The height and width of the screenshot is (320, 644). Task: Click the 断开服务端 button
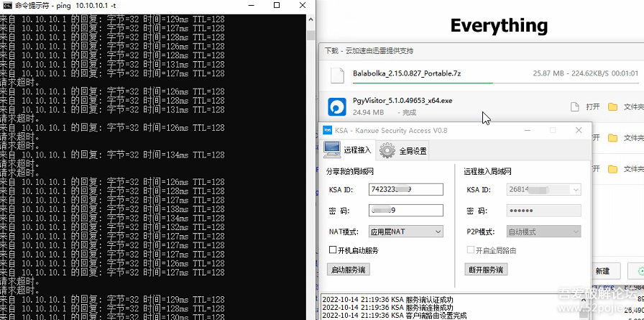point(487,270)
